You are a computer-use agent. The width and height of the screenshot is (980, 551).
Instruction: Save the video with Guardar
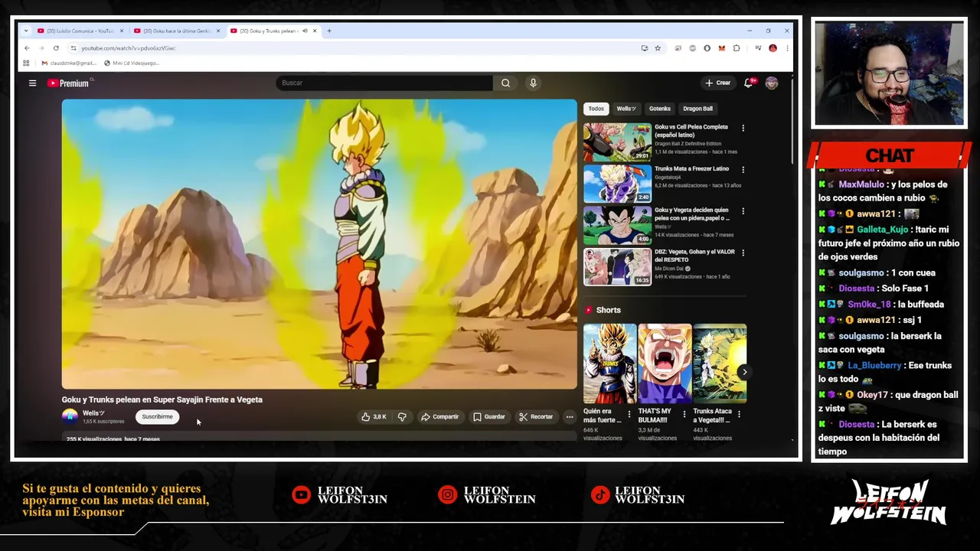488,417
